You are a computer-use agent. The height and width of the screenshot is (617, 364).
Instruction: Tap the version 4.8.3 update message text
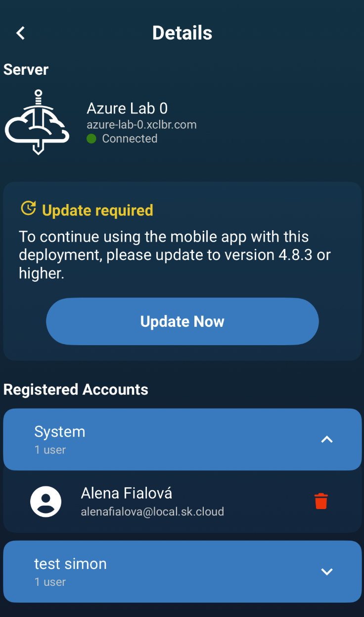175,255
